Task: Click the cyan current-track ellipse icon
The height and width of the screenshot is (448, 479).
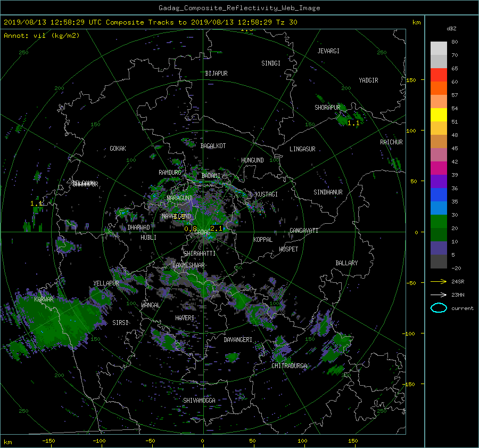Action: click(x=439, y=308)
